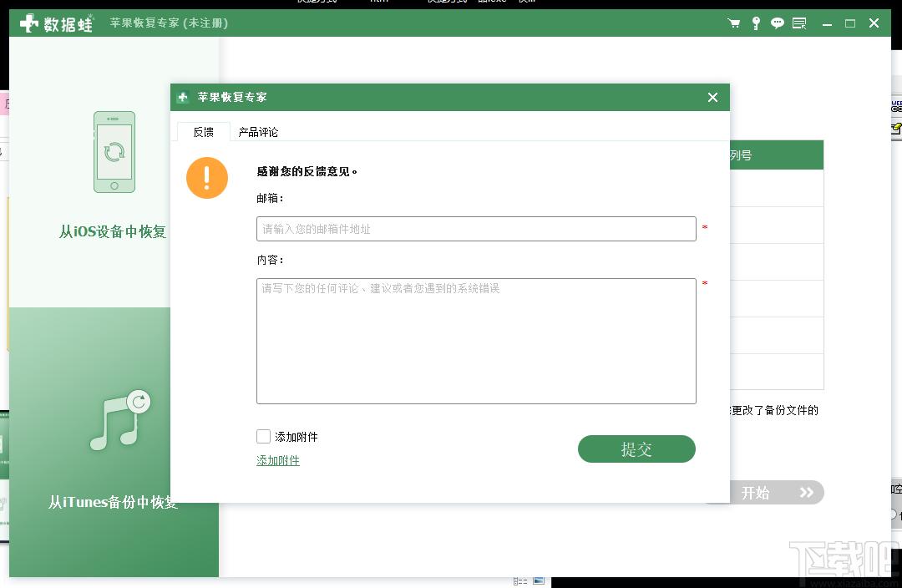Open the feedback chat bubble icon

coord(778,23)
